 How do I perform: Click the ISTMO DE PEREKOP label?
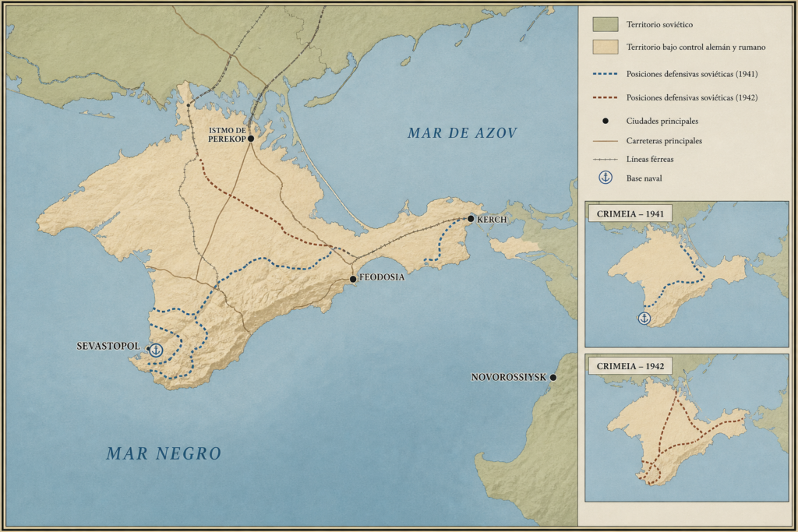click(227, 135)
